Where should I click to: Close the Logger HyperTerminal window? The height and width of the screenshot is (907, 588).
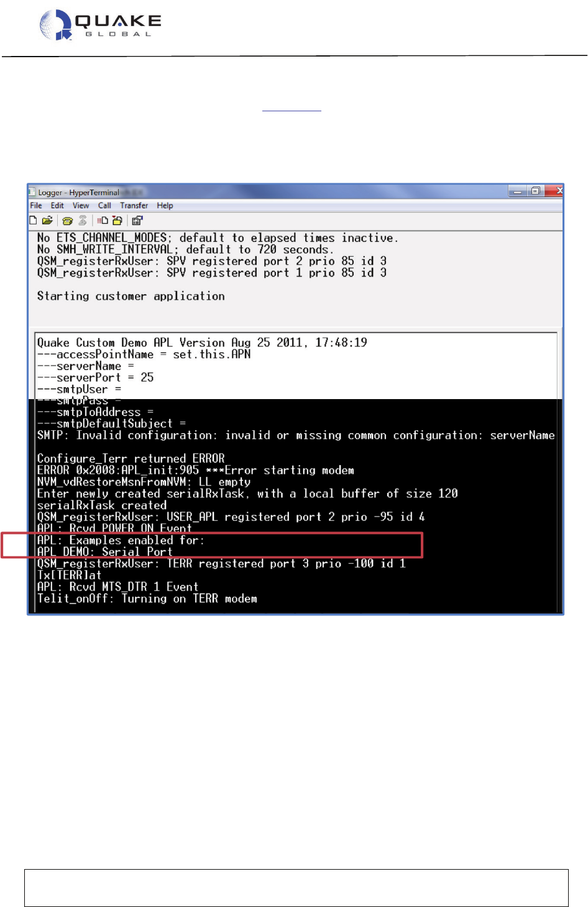(x=554, y=191)
